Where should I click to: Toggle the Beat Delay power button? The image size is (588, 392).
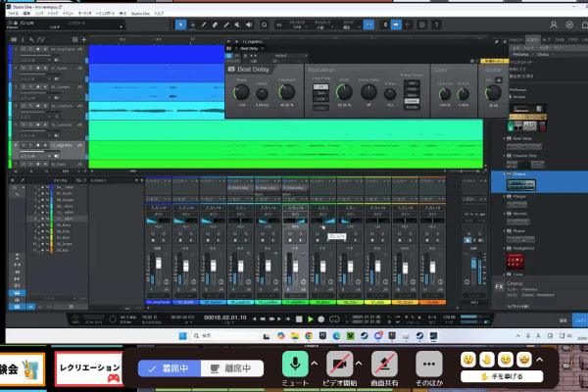click(x=232, y=69)
